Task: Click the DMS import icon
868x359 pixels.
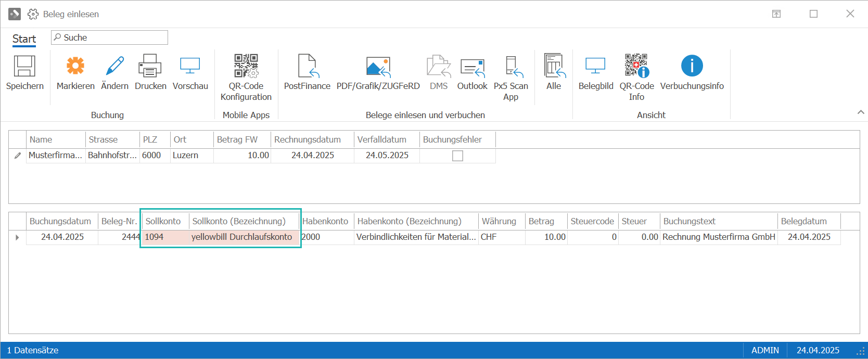Action: click(x=439, y=67)
